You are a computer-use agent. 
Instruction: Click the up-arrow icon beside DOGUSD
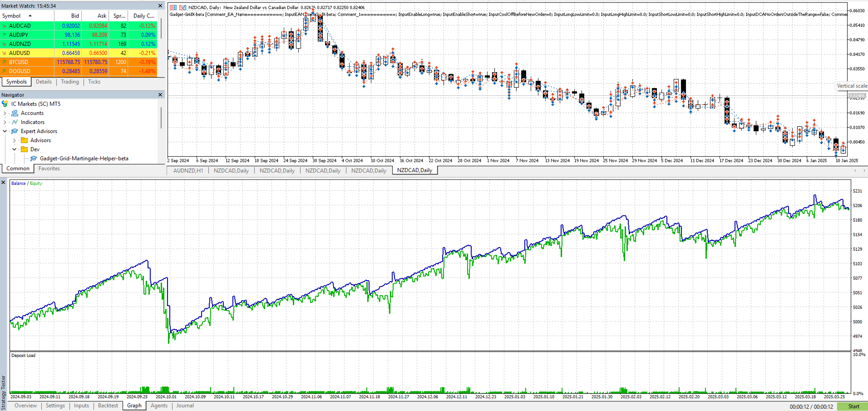tap(4, 71)
